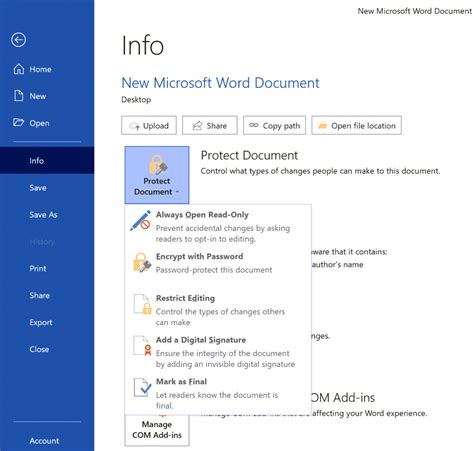Open the Home tab in sidebar

click(x=47, y=69)
